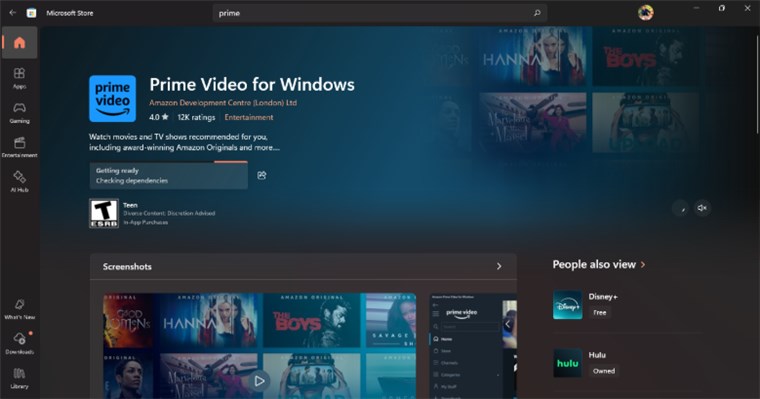Click the share icon beside install progress

tap(262, 175)
